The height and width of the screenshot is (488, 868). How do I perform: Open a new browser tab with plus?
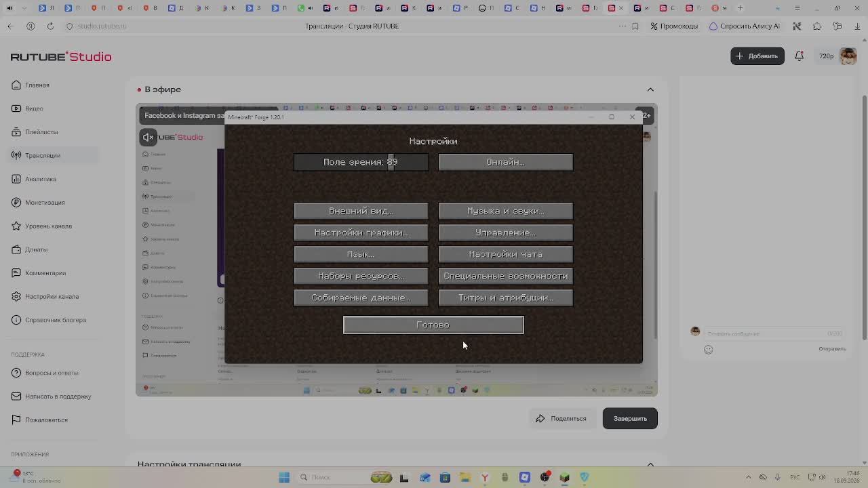coord(740,8)
